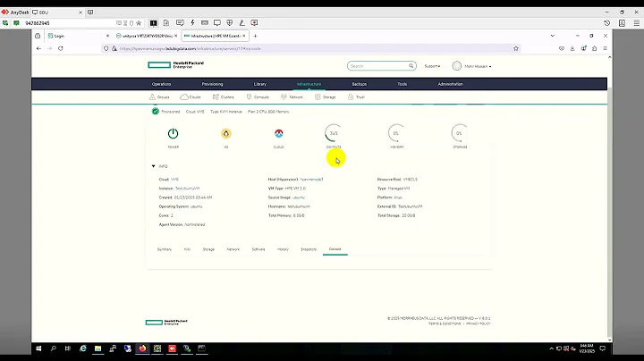Open the Operations menu

161,84
